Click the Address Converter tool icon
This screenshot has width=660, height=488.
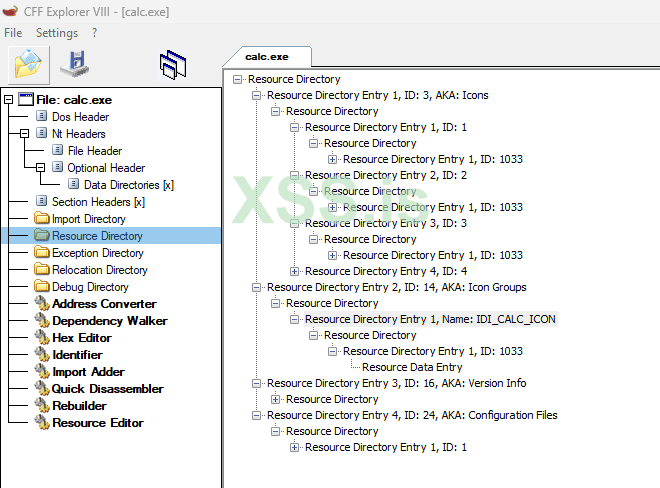point(42,304)
